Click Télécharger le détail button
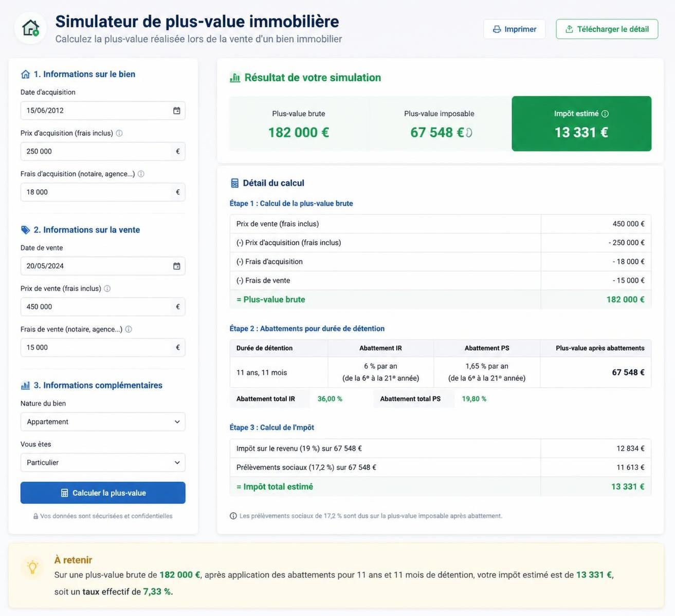Image resolution: width=675 pixels, height=616 pixels. point(607,29)
